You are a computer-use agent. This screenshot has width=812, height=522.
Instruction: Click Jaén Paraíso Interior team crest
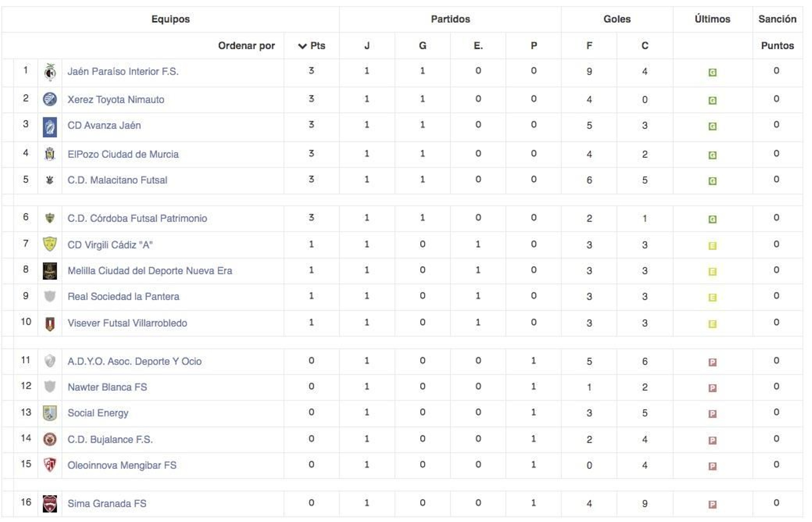50,72
